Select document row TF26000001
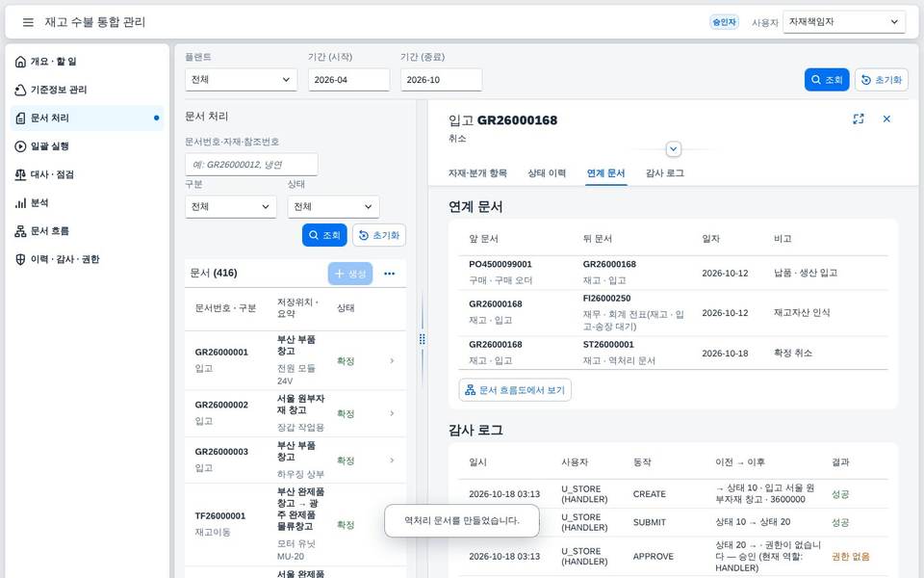 [x=295, y=525]
